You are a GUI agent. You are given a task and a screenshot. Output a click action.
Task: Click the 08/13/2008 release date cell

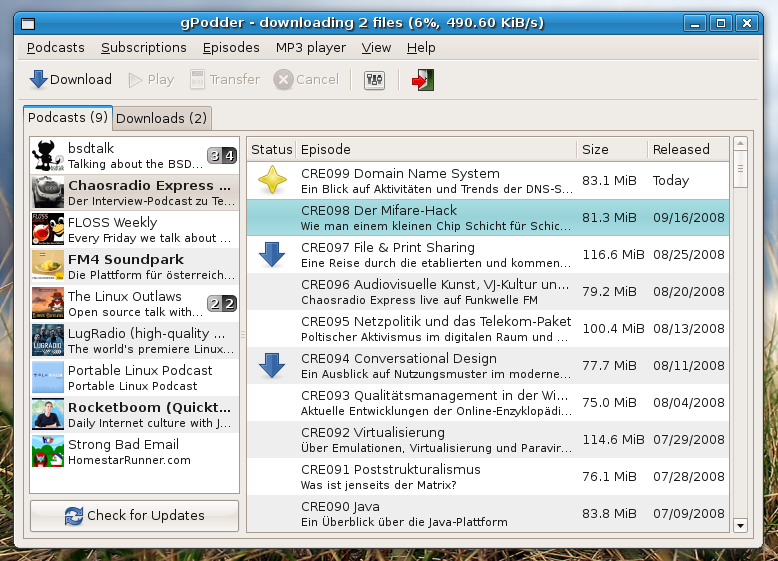pyautogui.click(x=689, y=328)
